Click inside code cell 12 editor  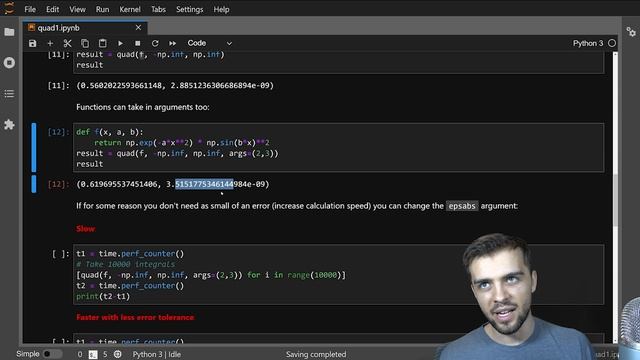point(338,148)
